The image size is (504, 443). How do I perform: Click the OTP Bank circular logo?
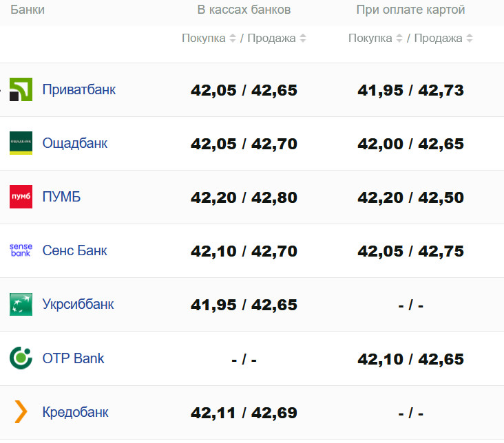21,358
